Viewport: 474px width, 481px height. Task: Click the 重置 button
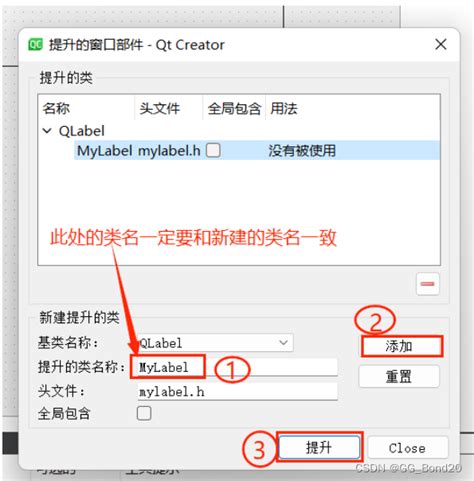399,376
